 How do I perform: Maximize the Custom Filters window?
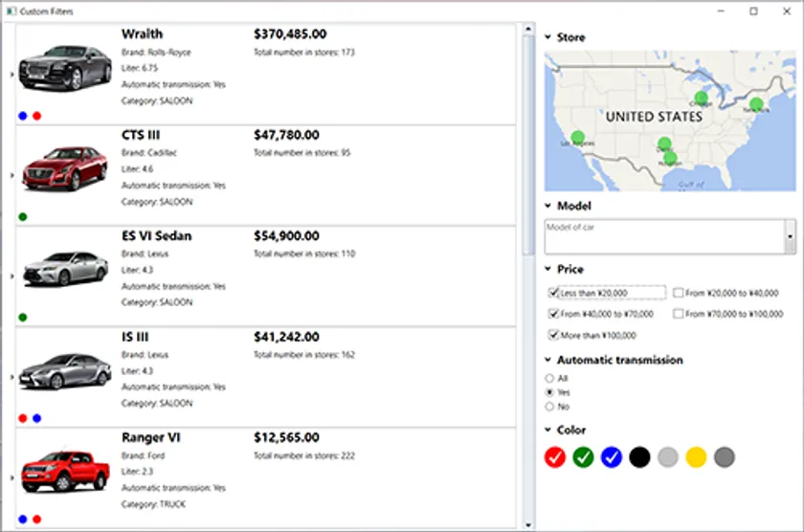pyautogui.click(x=753, y=11)
